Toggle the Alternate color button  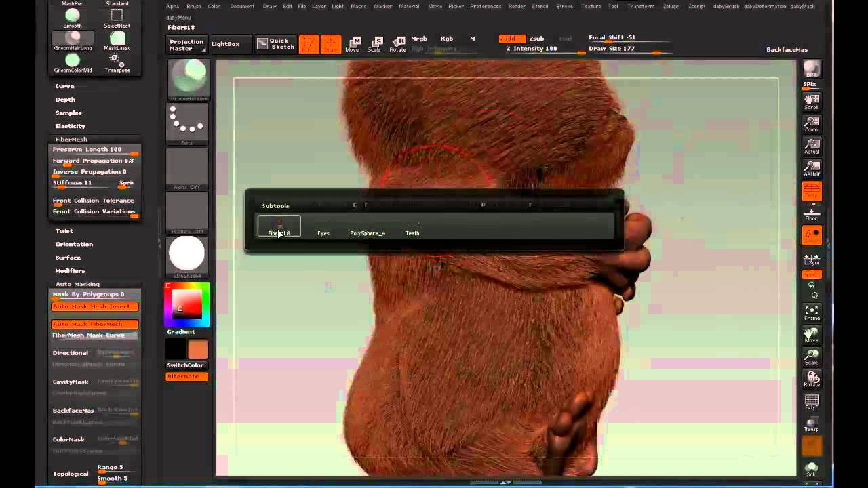187,376
